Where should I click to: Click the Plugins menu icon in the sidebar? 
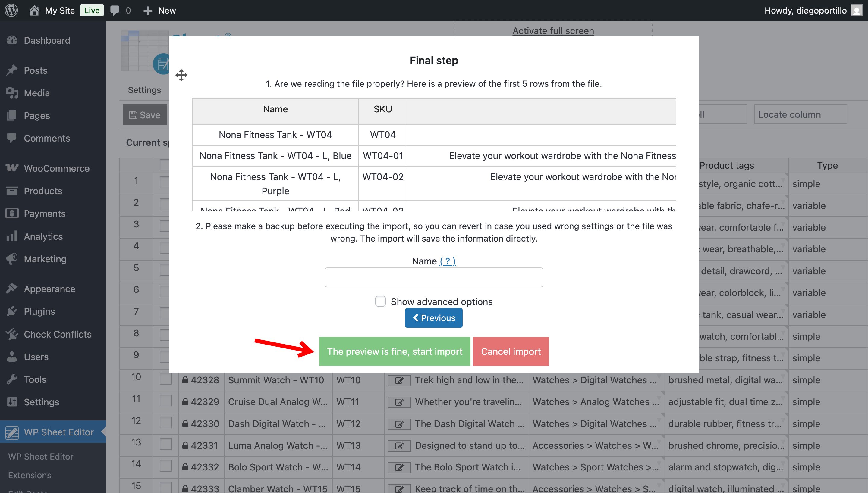(12, 311)
